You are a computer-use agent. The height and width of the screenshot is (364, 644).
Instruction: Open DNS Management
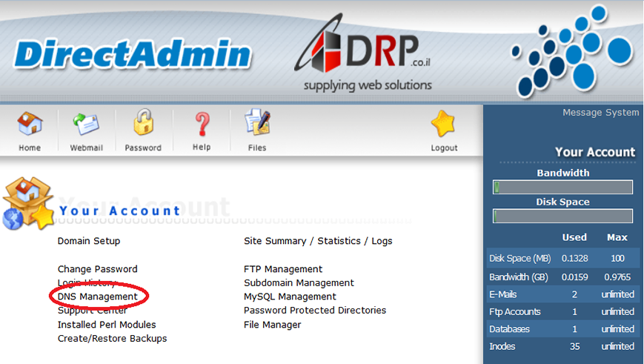(98, 297)
